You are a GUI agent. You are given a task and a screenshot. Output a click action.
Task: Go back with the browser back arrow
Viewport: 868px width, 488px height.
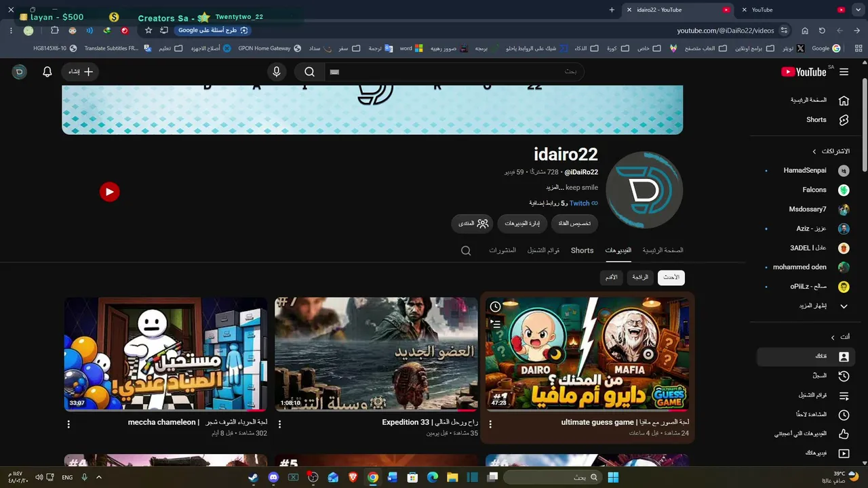click(857, 30)
